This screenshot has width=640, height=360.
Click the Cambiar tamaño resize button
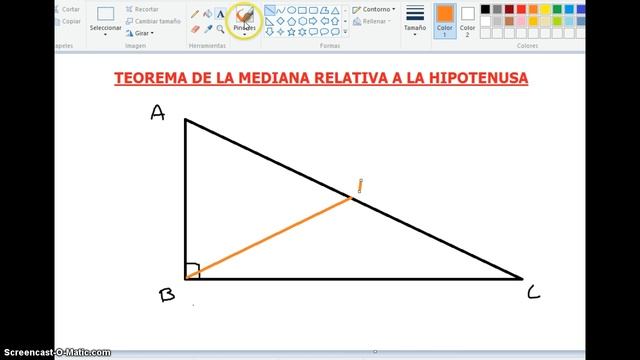(x=153, y=21)
